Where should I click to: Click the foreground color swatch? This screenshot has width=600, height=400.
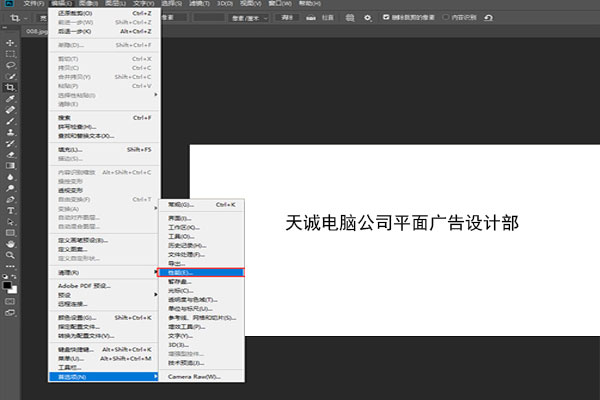tap(8, 284)
